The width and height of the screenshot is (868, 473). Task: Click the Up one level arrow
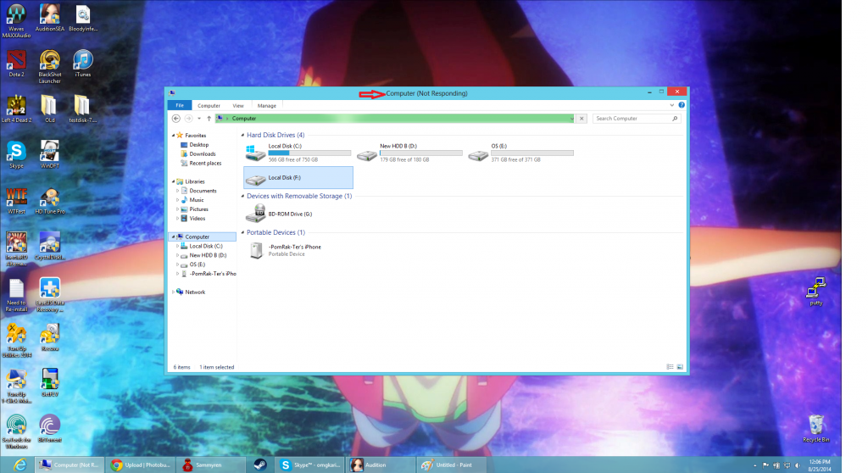click(x=209, y=119)
